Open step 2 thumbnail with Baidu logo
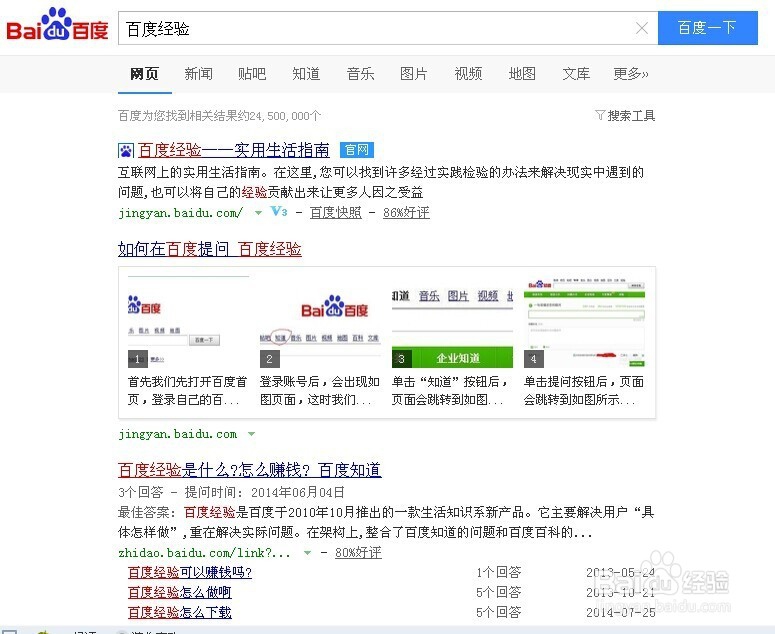The width and height of the screenshot is (775, 634). 320,322
